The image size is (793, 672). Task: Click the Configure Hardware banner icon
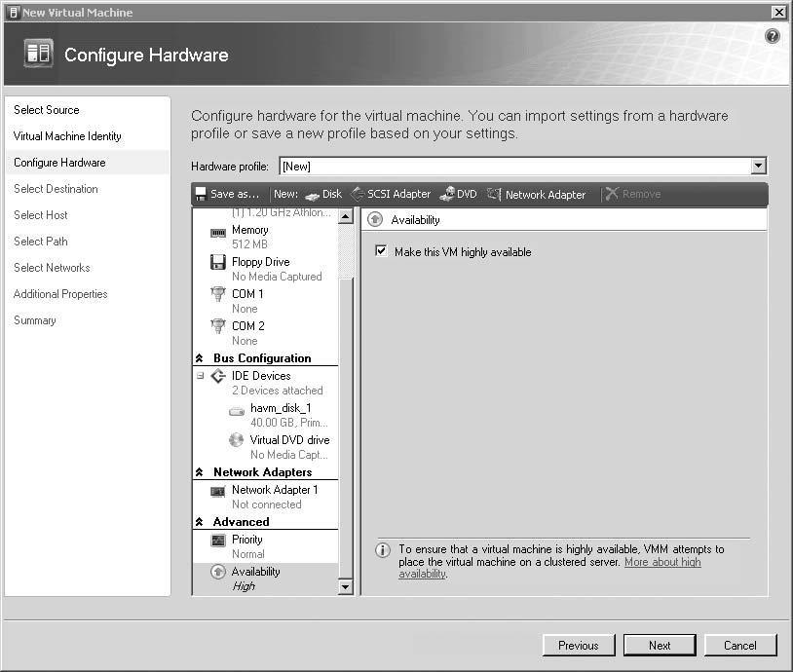coord(38,53)
